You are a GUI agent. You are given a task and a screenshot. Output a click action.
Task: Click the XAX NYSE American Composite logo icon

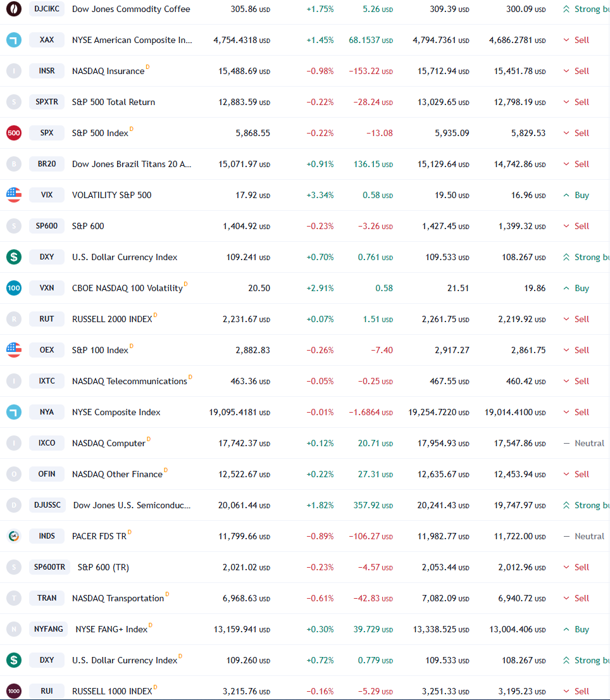click(14, 40)
